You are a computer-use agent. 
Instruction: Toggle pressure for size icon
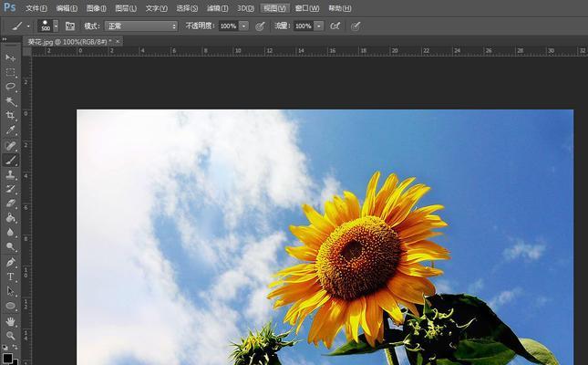click(356, 26)
